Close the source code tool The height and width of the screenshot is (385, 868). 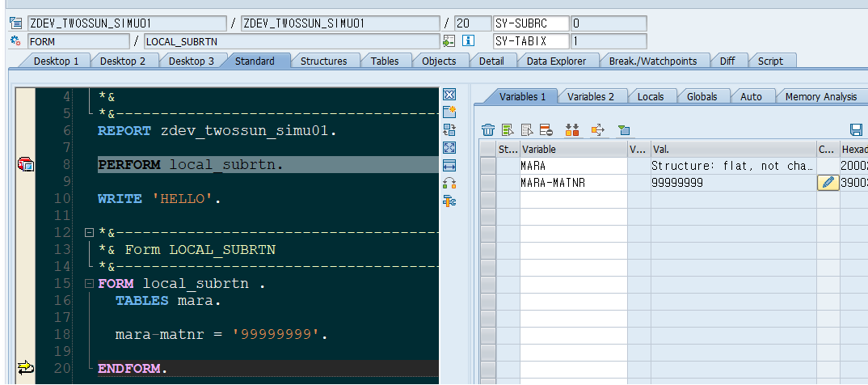(449, 95)
